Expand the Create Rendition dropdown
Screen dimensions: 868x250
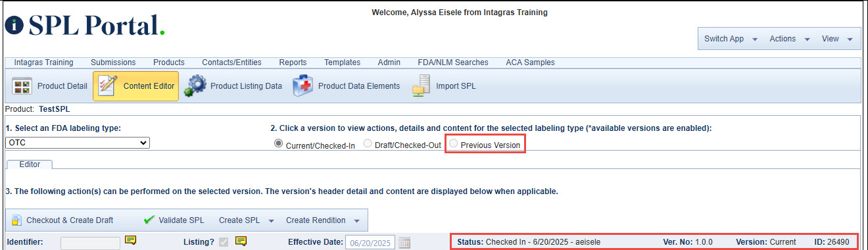tap(323, 220)
